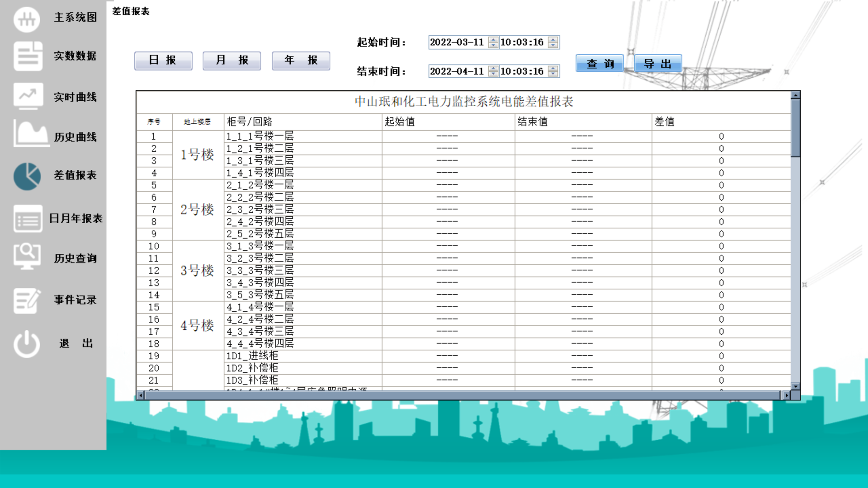Open 事件记录 via the pencil icon
This screenshot has width=868, height=488.
coord(28,300)
